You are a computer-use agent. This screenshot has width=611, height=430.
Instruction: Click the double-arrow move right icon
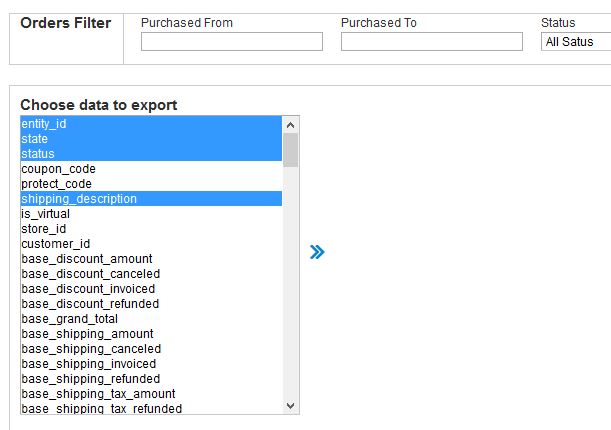click(317, 252)
